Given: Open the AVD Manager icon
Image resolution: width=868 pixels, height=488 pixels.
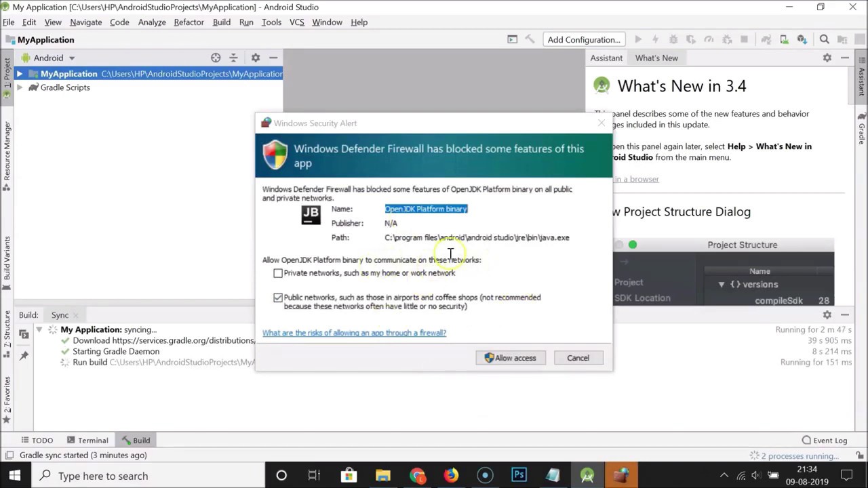Looking at the screenshot, I should click(784, 39).
